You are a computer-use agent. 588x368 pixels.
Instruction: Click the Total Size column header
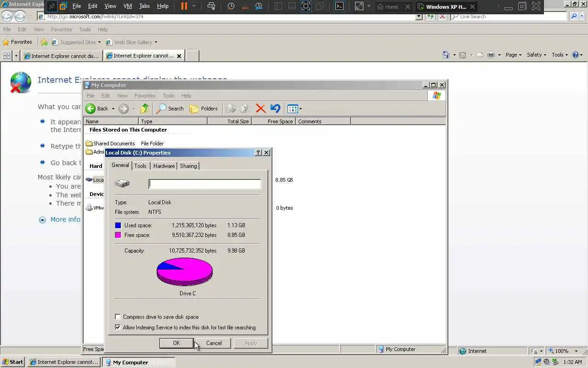coord(229,121)
